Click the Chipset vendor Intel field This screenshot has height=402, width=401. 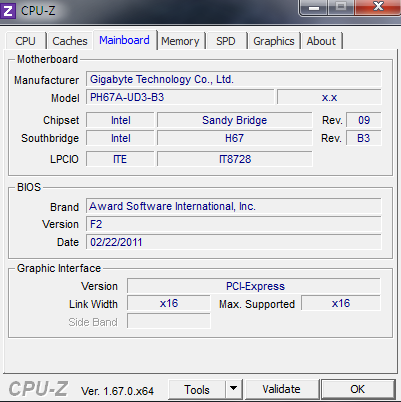(x=120, y=120)
